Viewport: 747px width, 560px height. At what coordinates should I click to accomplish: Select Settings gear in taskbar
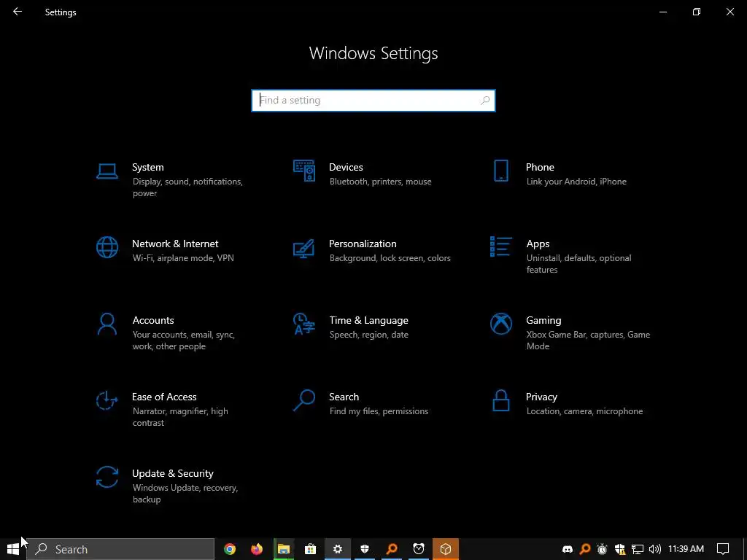pos(338,549)
